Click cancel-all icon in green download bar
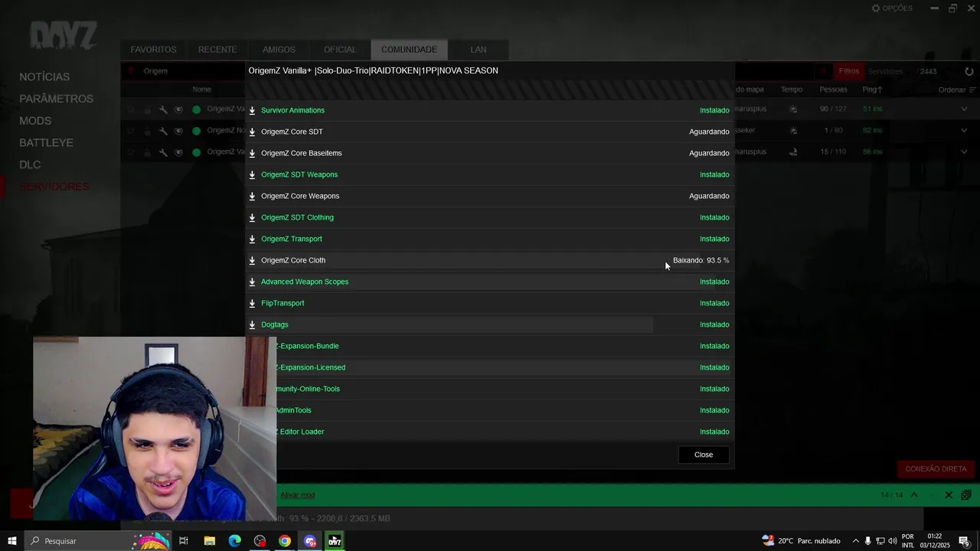 (965, 495)
